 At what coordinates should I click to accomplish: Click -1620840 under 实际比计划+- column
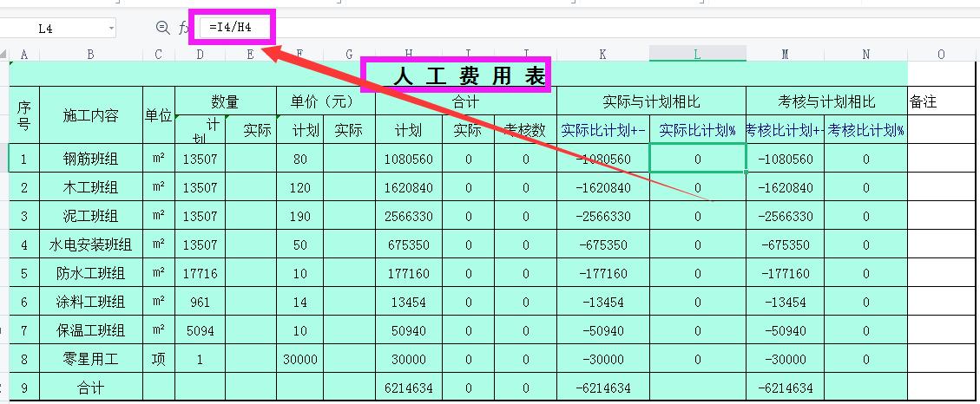point(602,187)
